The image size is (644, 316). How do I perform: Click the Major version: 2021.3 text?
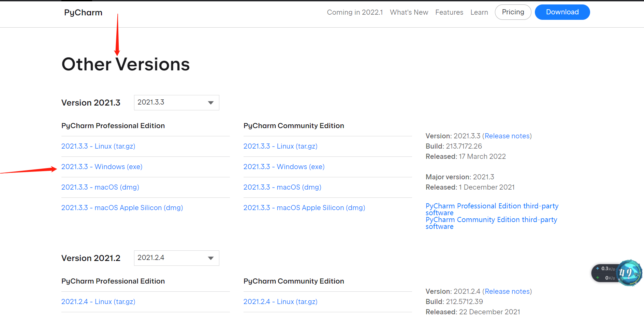[x=460, y=177]
